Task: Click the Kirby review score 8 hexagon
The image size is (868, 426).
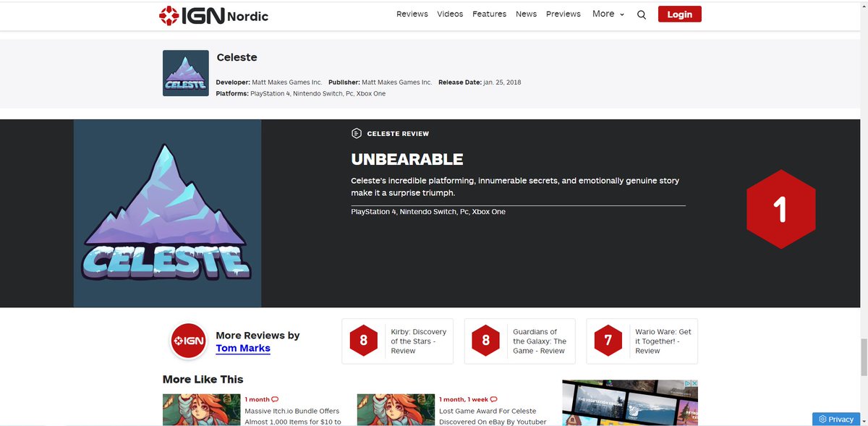Action: 363,341
